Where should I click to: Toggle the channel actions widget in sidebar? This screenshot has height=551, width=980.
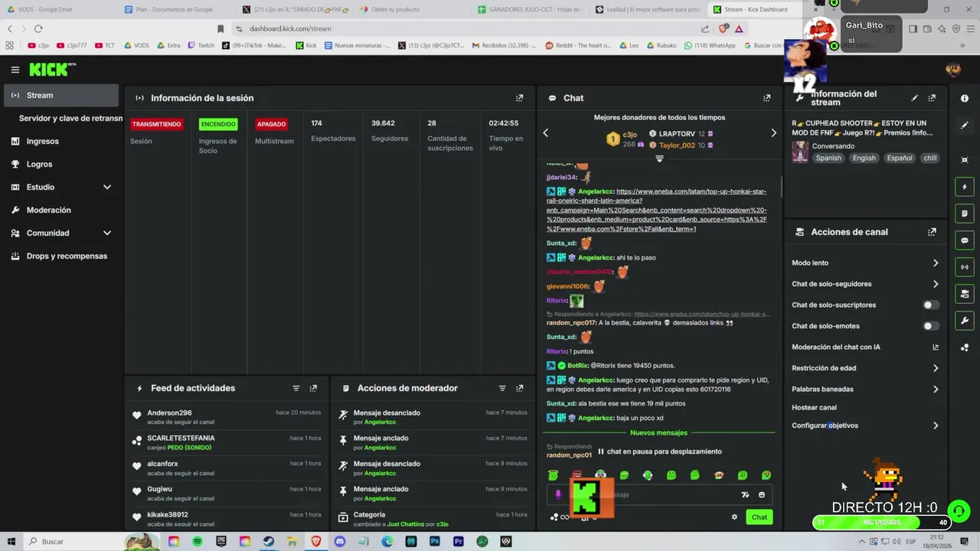coord(965,294)
